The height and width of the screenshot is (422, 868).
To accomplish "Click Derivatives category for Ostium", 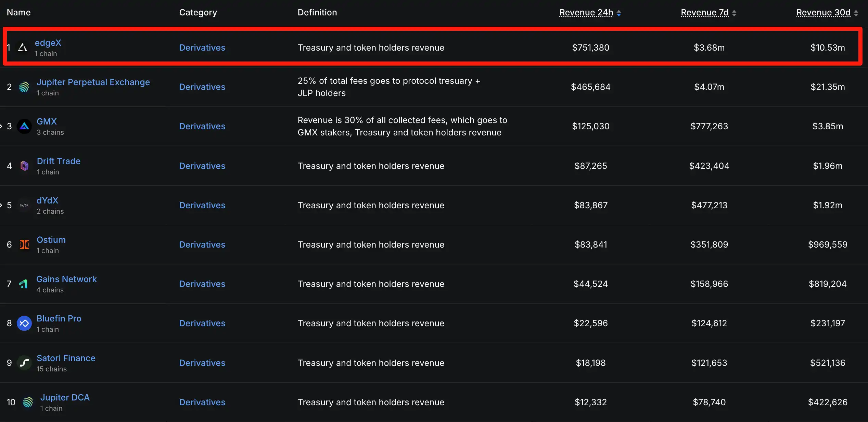I will point(202,245).
